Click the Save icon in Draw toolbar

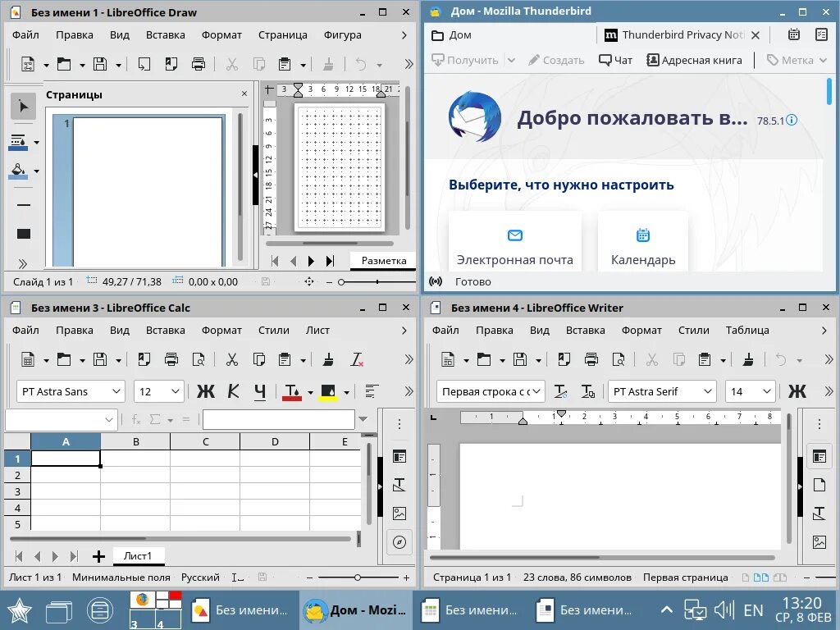99,64
